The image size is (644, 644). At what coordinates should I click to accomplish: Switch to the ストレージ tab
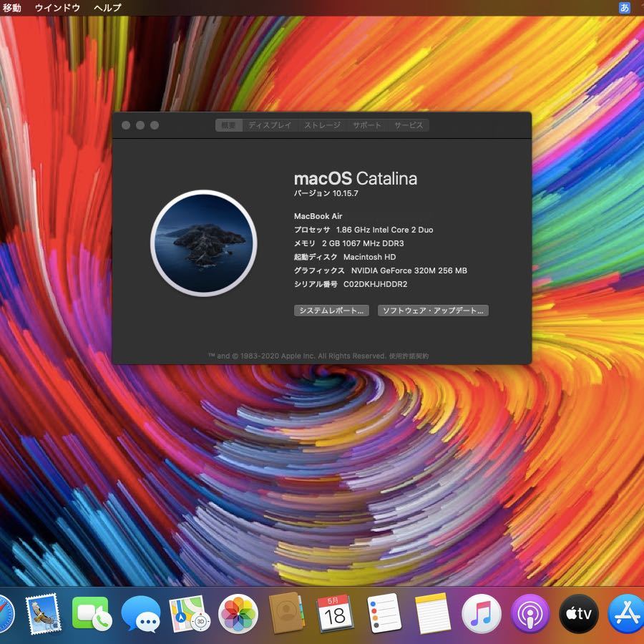tap(323, 125)
